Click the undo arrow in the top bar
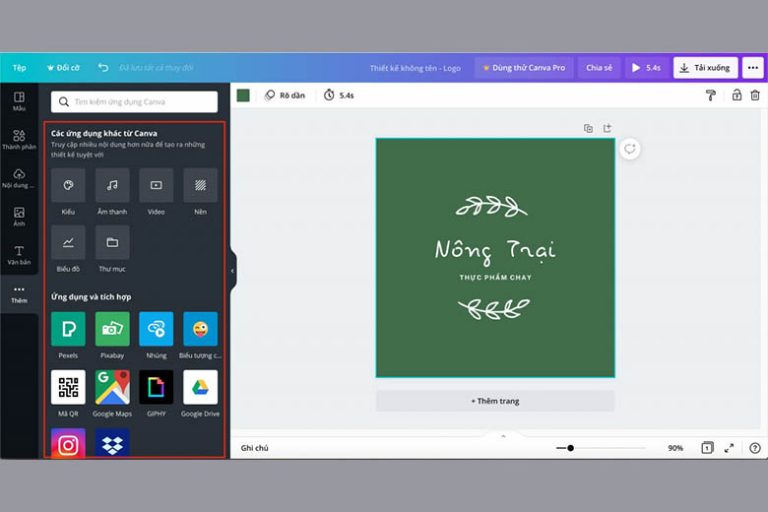The height and width of the screenshot is (512, 768). tap(103, 68)
